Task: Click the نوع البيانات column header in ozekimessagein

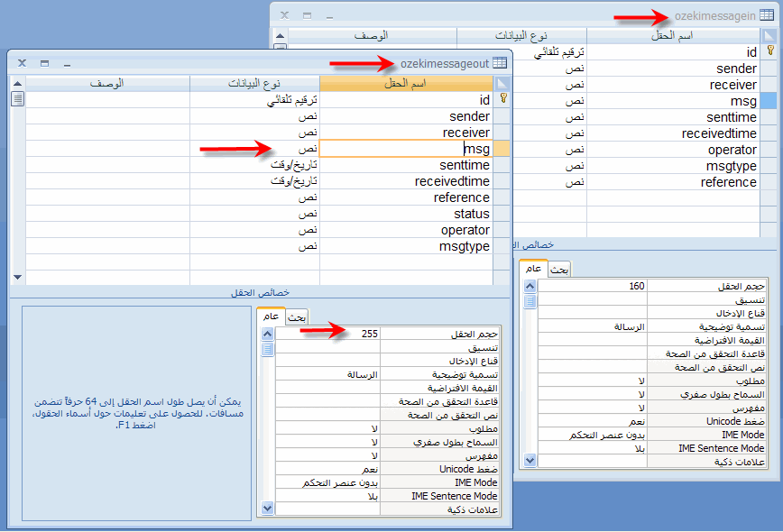Action: coord(521,35)
